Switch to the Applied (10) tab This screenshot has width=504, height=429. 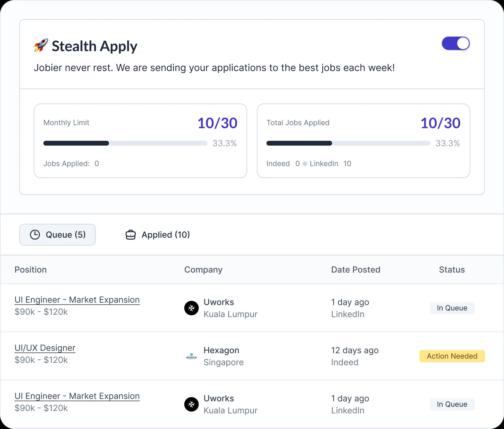[158, 235]
